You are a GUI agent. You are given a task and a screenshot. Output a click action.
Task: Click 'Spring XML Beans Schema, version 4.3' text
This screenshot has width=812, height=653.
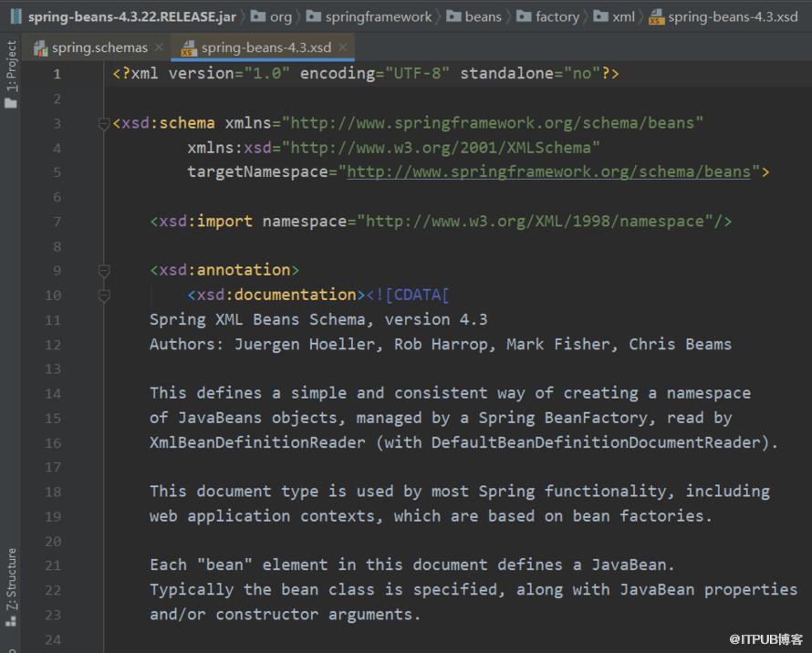point(318,319)
